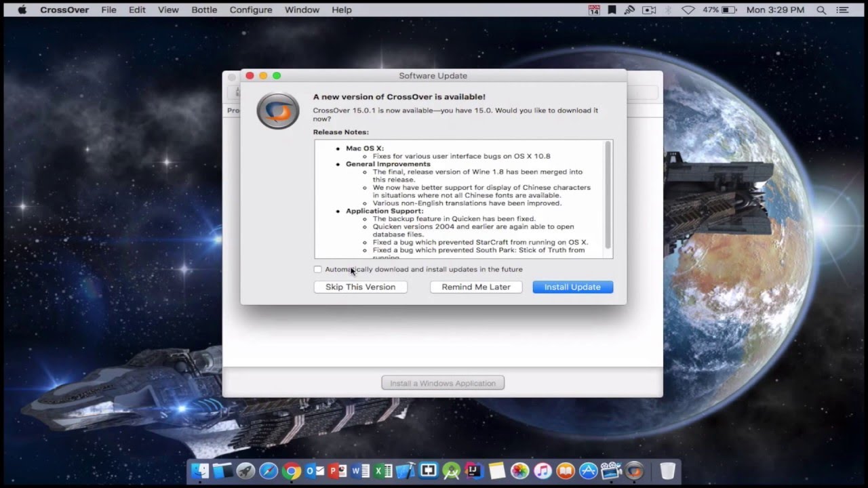Open Notes from the Dock
The image size is (868, 488).
(x=497, y=470)
